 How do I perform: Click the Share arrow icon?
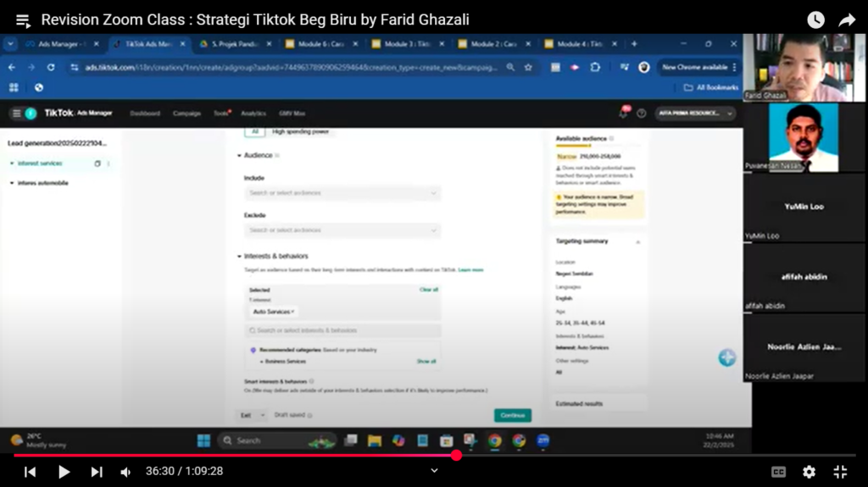coord(847,20)
